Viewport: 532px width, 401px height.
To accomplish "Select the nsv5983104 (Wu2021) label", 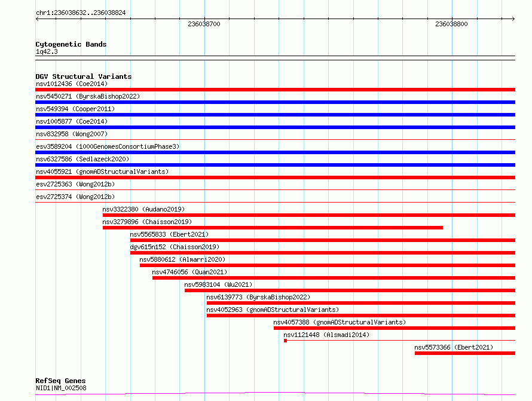I will pos(219,284).
